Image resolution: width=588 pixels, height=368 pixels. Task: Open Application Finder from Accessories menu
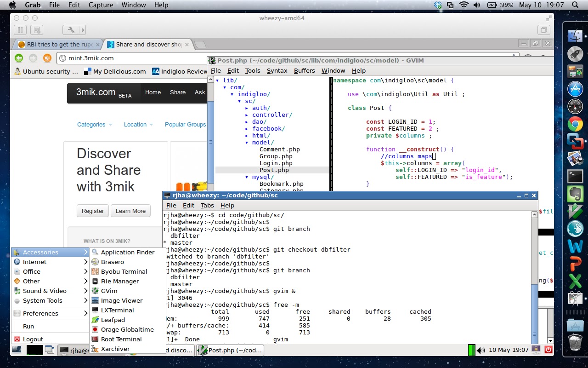click(x=127, y=252)
